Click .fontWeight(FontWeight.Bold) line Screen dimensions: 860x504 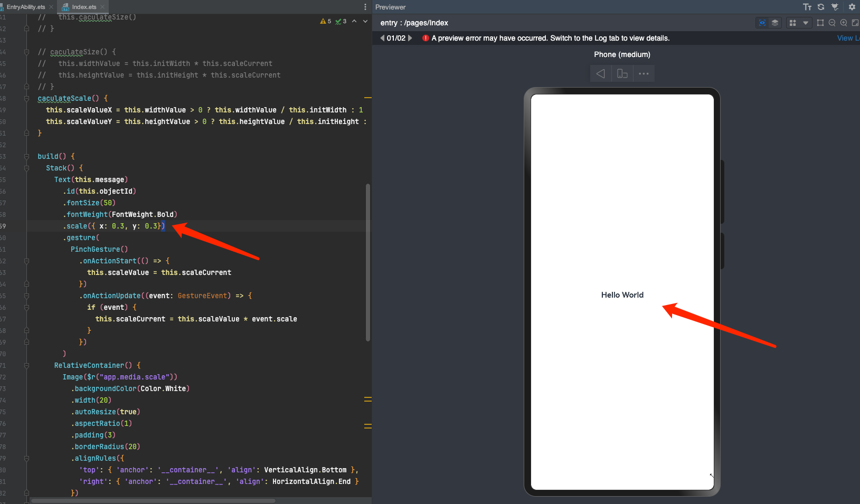(120, 214)
